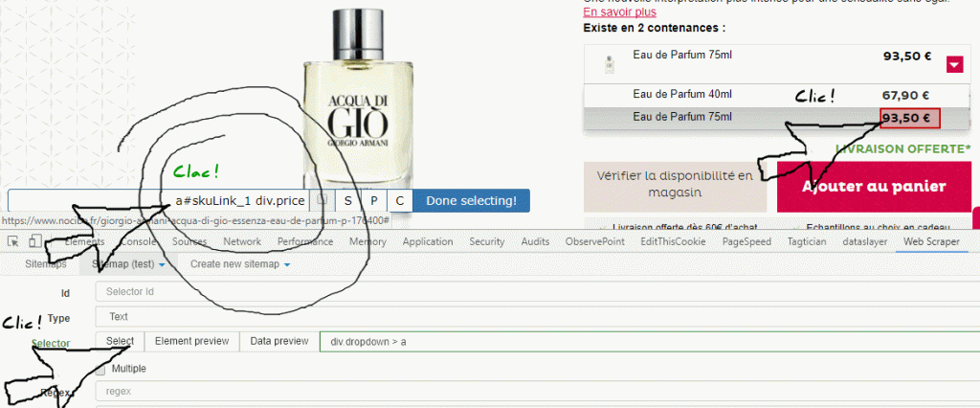Select the Web Scraper tab
The height and width of the screenshot is (408, 980).
[x=930, y=241]
